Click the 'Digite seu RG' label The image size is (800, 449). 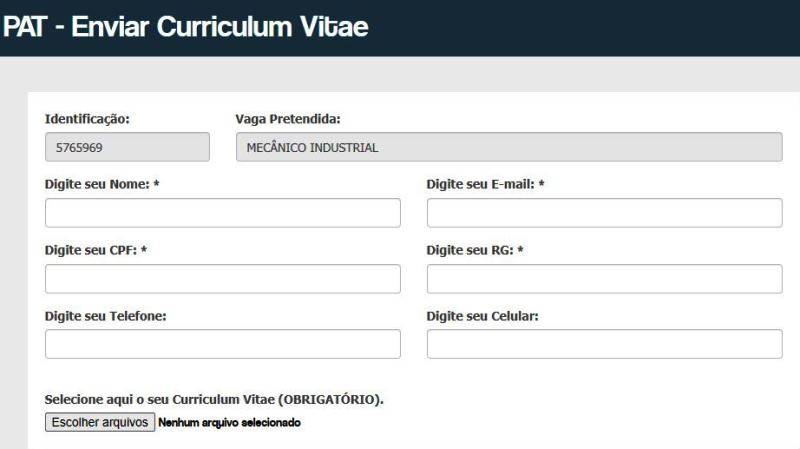click(475, 250)
